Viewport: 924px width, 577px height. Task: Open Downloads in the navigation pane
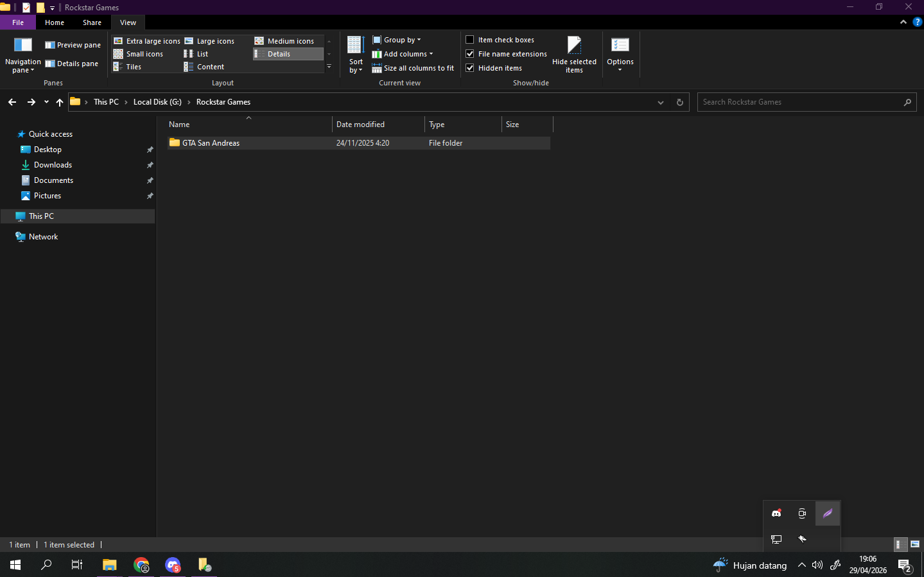pyautogui.click(x=53, y=165)
